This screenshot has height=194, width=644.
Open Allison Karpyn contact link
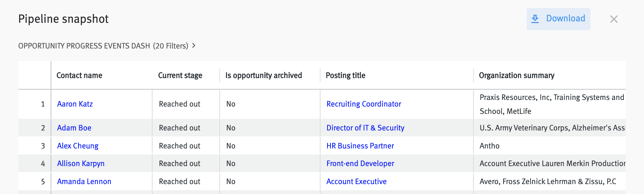pos(81,164)
